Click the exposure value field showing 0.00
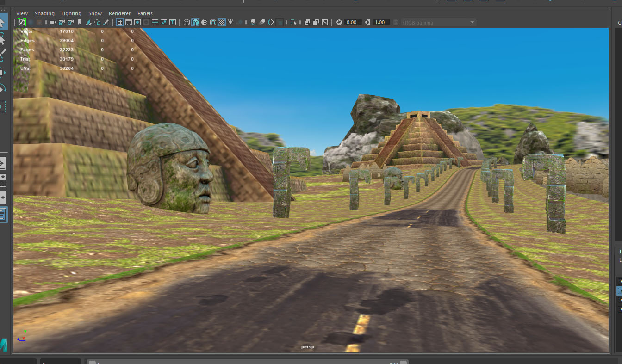Image resolution: width=622 pixels, height=364 pixels. (x=352, y=22)
